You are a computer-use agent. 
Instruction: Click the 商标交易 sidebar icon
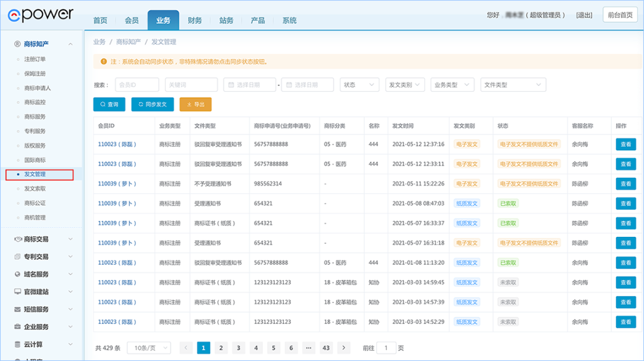18,239
